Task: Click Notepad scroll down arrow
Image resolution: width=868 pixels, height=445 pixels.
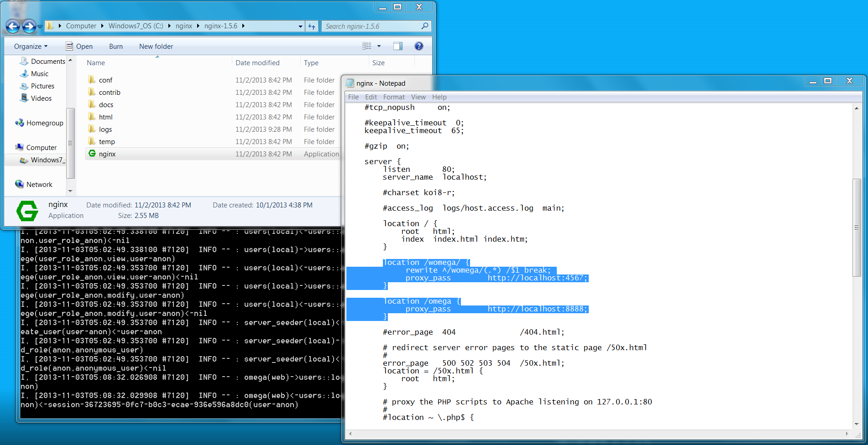Action: (857, 424)
